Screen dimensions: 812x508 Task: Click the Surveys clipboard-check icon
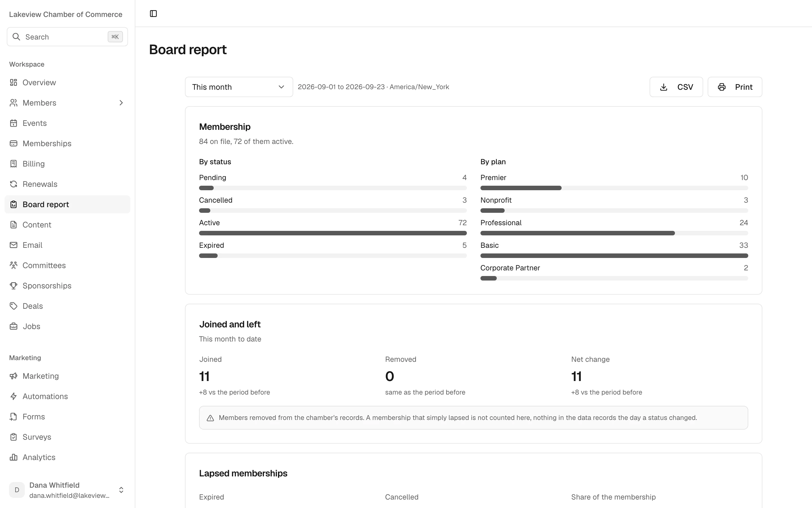coord(14,437)
